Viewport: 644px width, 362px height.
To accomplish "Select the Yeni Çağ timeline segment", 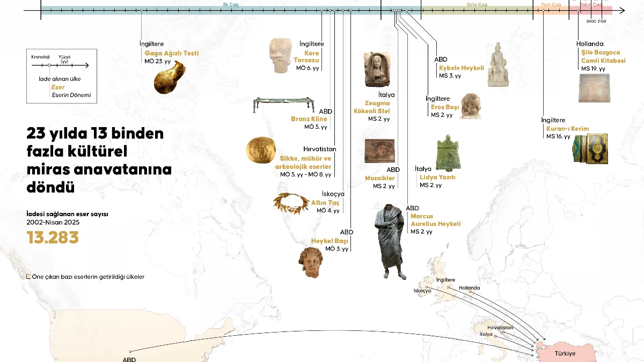I will [x=551, y=10].
